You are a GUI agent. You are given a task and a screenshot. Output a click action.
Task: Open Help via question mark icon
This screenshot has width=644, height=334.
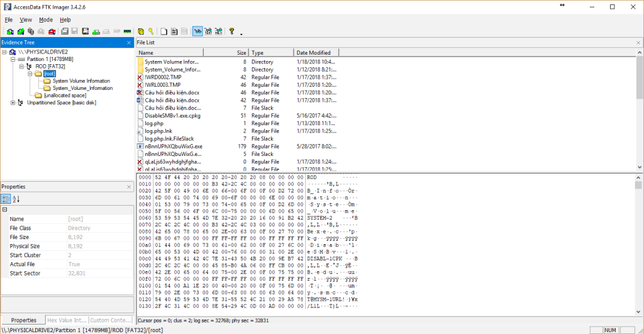(x=231, y=31)
